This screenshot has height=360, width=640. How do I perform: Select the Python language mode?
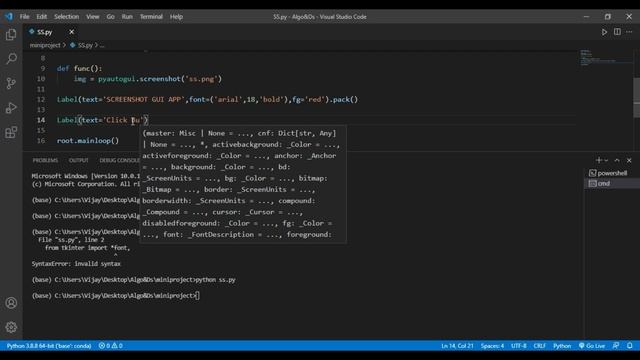[x=562, y=346]
